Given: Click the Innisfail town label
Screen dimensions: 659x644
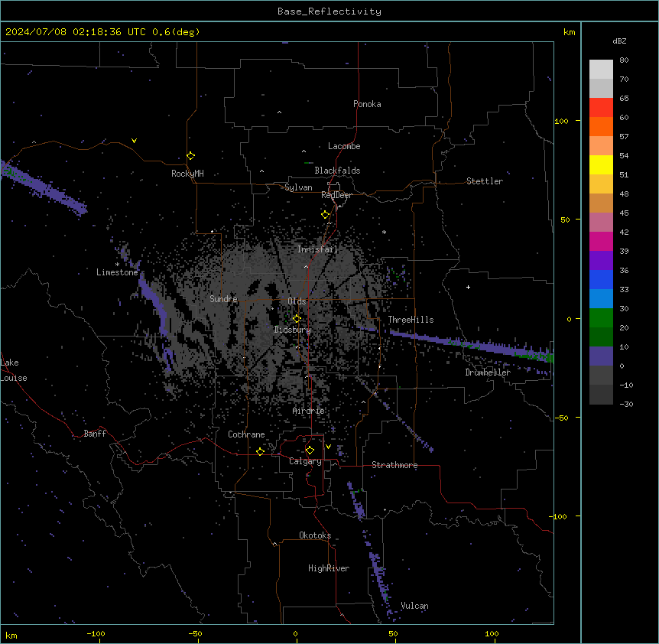Looking at the screenshot, I should 317,249.
